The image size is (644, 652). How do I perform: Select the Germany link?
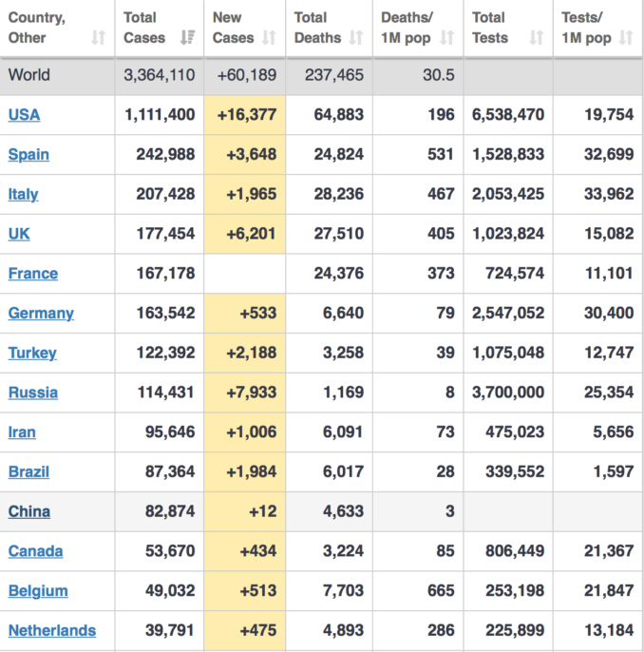[x=41, y=314]
